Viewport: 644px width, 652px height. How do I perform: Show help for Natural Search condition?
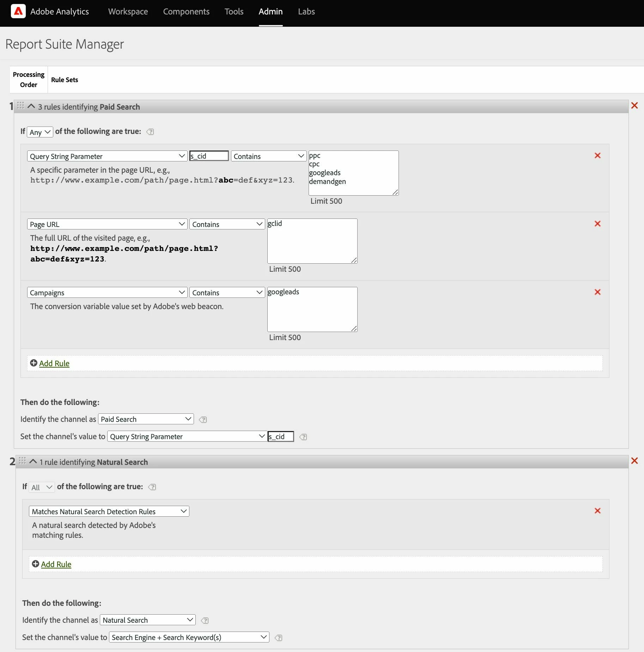(x=152, y=487)
